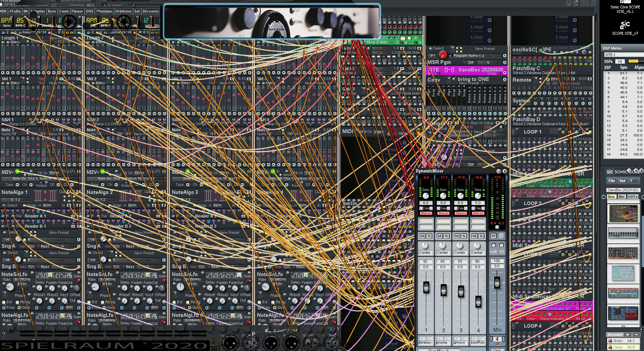
Task: Switch to the OUTs tab
Action: 633,197
